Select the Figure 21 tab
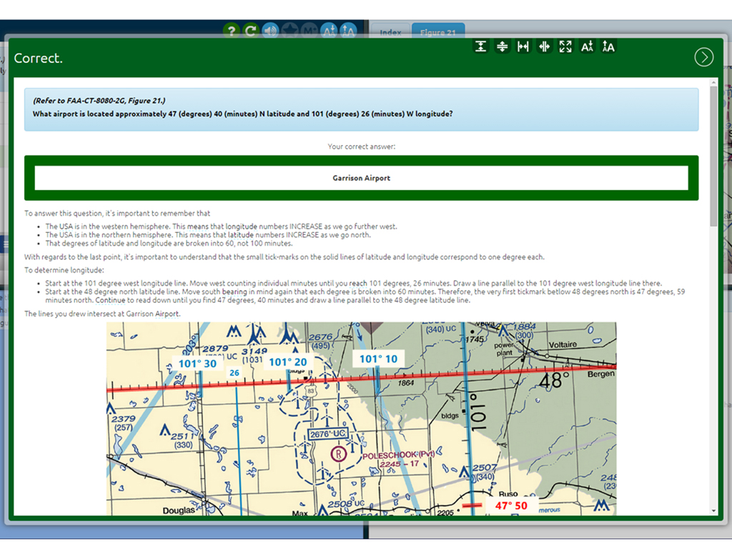 [437, 32]
